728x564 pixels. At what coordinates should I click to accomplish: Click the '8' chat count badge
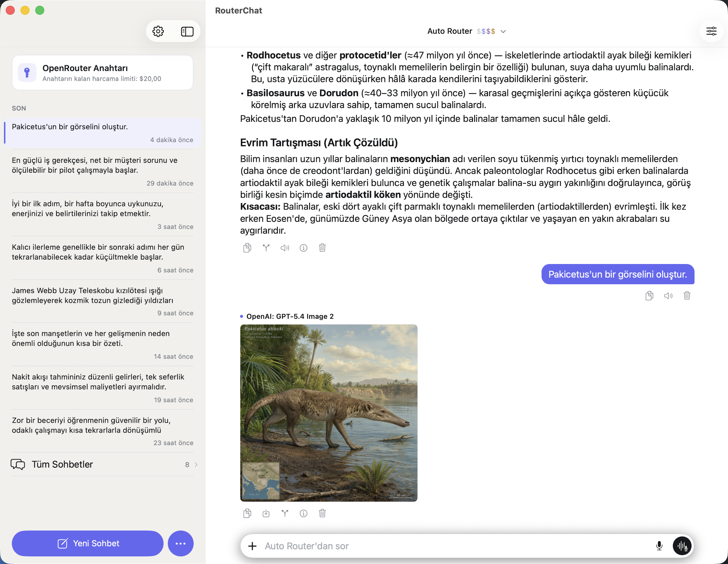point(187,465)
